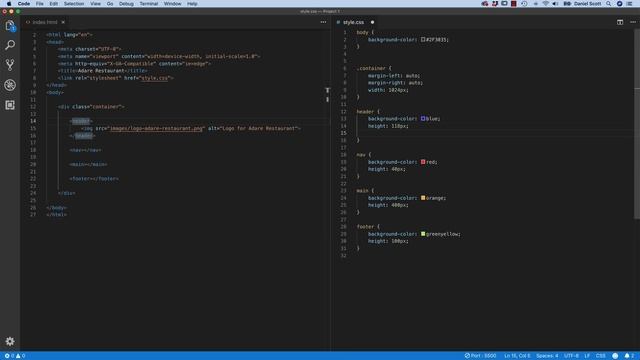The width and height of the screenshot is (640, 360).
Task: Change end of line sequence LF
Action: click(587, 356)
